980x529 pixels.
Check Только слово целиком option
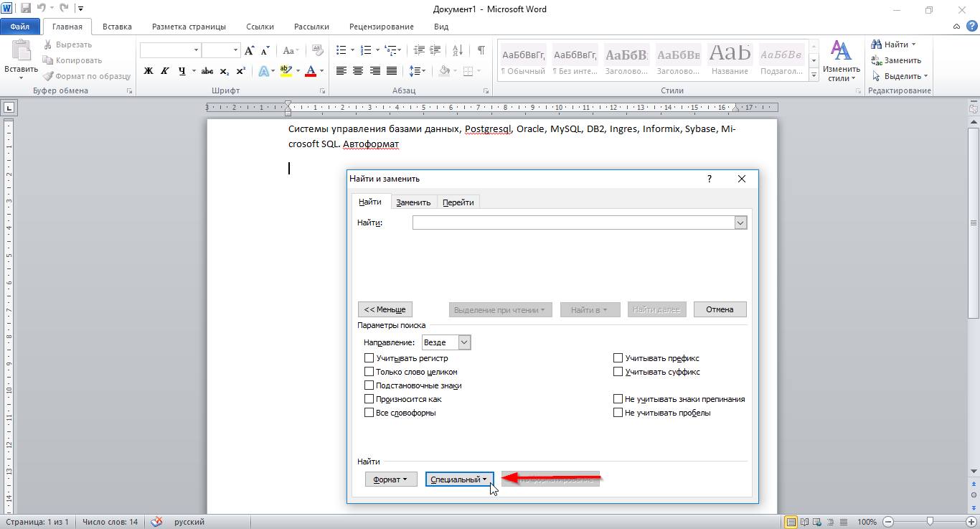point(369,372)
